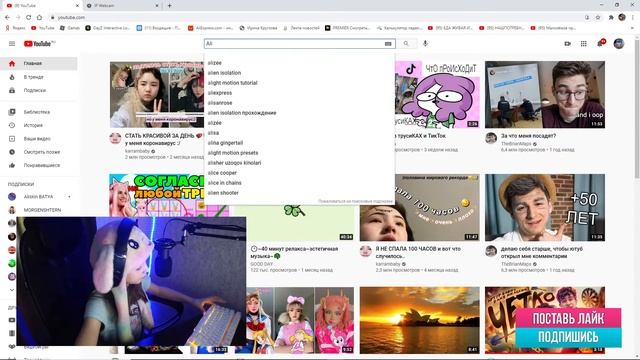Open the Лента новостей bookmark

tap(301, 28)
